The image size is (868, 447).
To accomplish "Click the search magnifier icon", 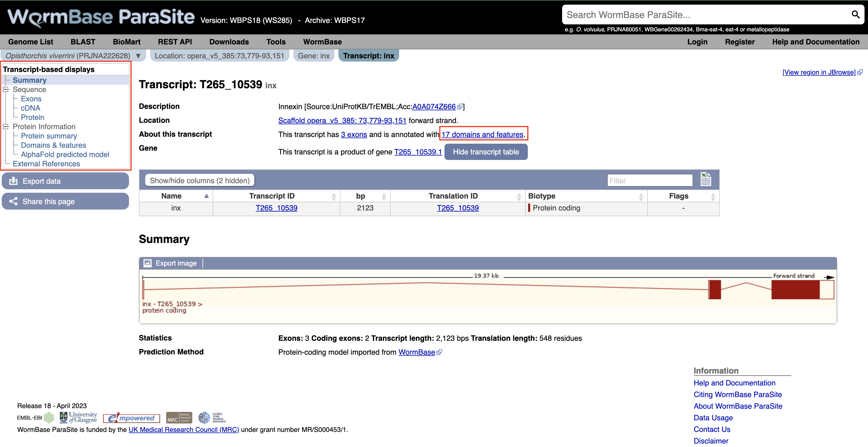I will pos(855,15).
